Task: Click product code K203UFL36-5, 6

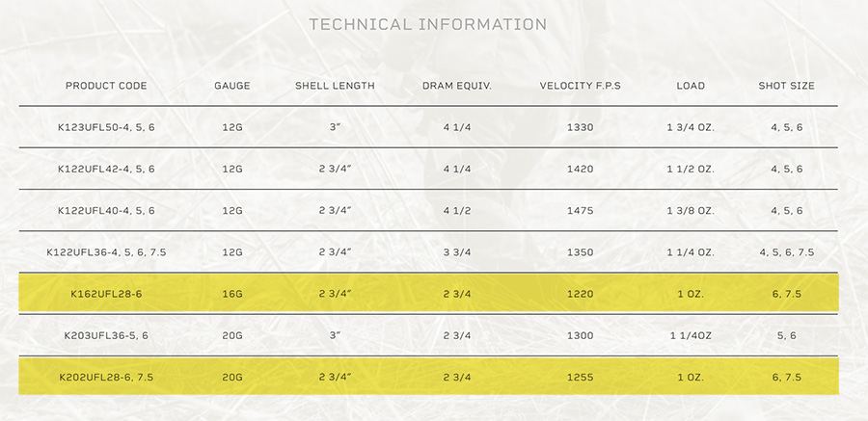Action: point(106,334)
